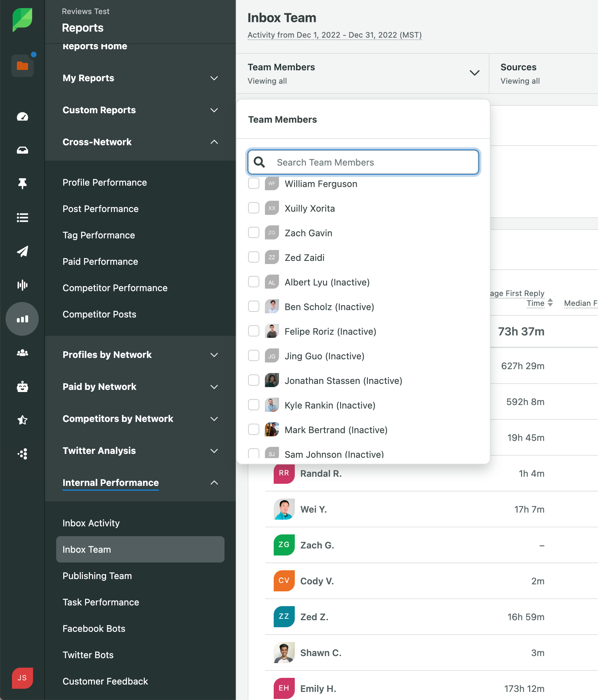Image resolution: width=598 pixels, height=700 pixels.
Task: Open the pin icon in sidebar
Action: 22,184
